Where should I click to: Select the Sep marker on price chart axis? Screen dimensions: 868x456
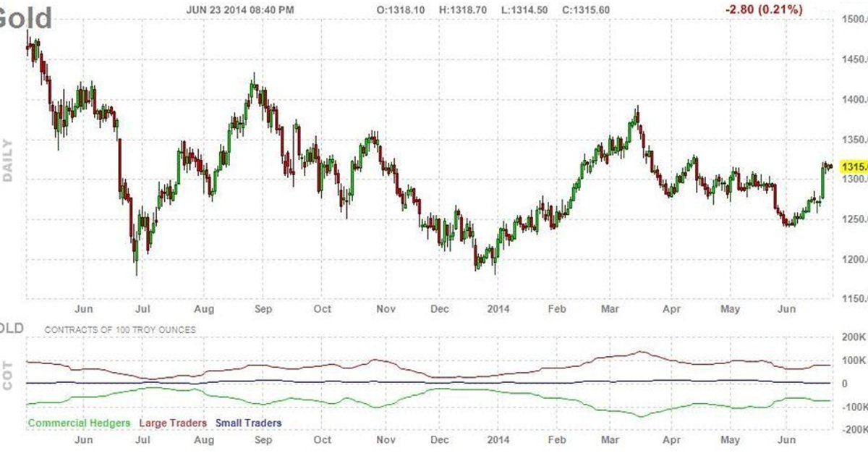point(263,309)
